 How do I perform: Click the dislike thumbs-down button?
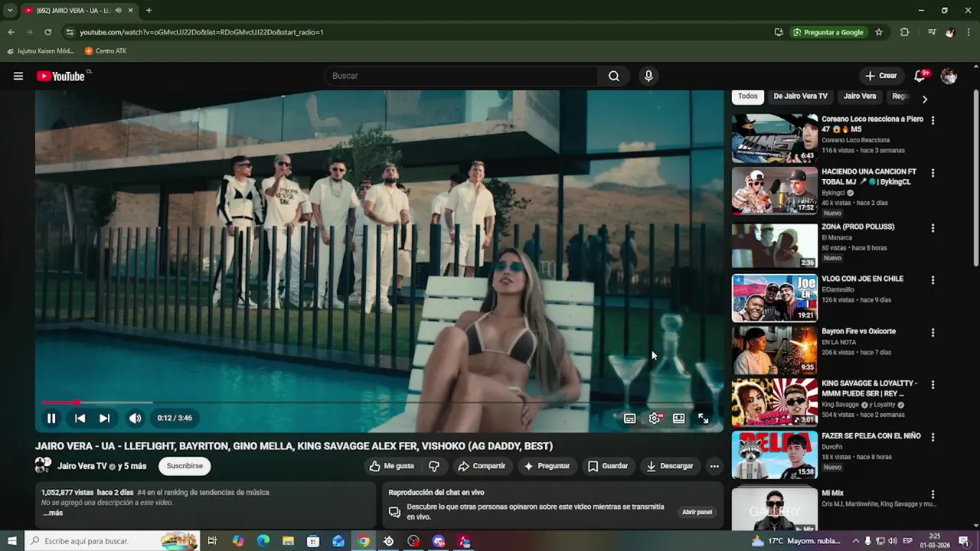click(x=434, y=466)
